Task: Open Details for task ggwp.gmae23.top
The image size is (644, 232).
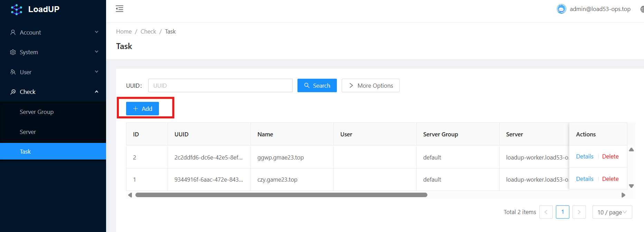Action: (585, 157)
